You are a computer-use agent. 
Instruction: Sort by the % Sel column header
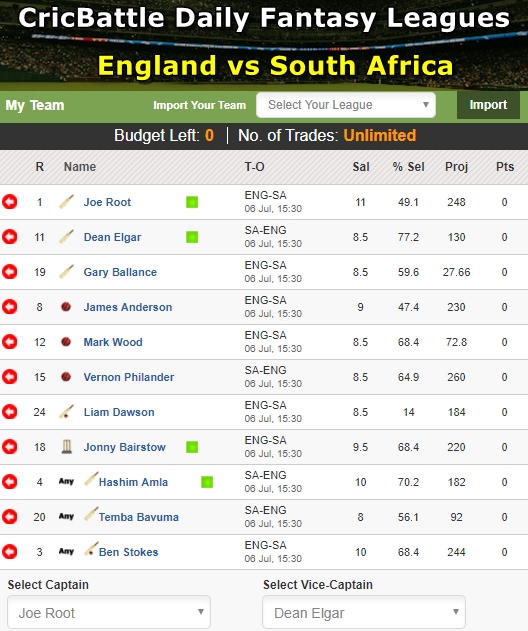tap(408, 167)
